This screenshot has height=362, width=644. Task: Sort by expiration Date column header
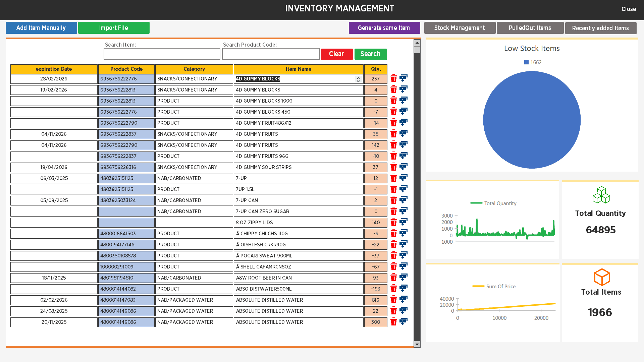pos(54,69)
